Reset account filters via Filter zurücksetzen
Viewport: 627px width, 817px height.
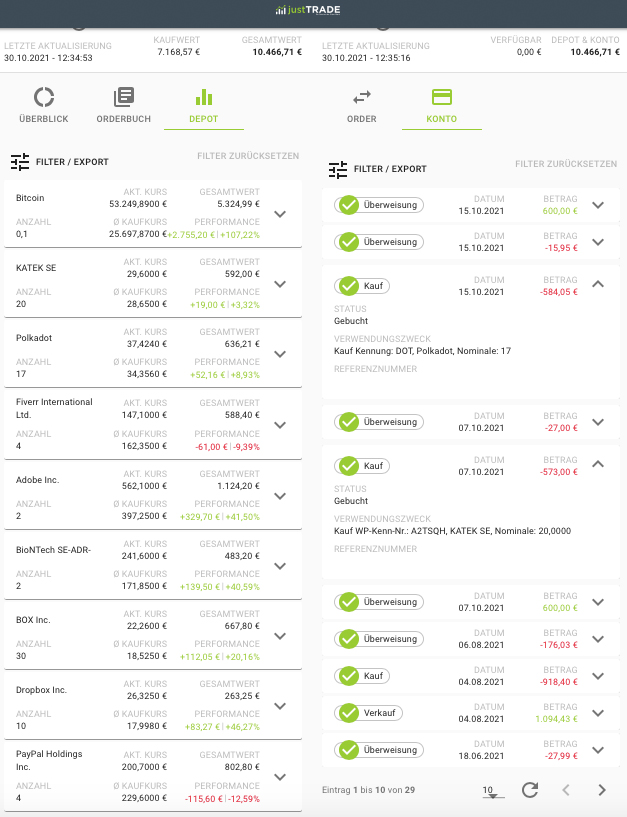coord(566,164)
